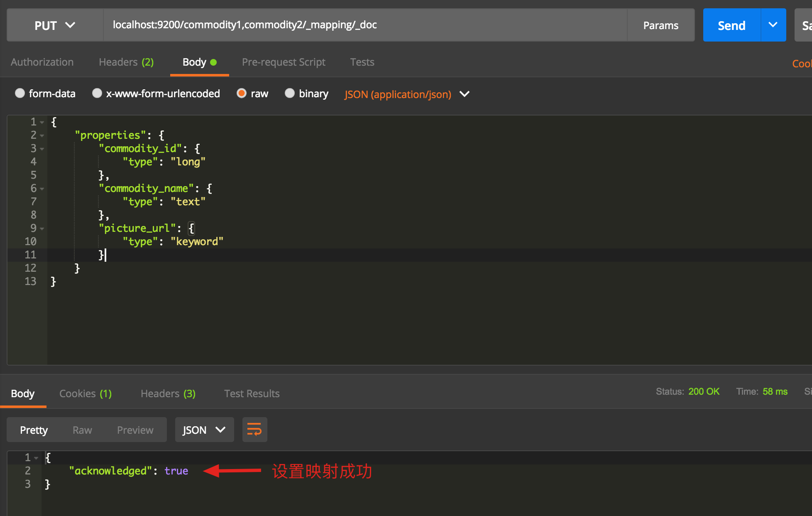812x516 pixels.
Task: Open the response JSON format dropdown
Action: tap(204, 430)
